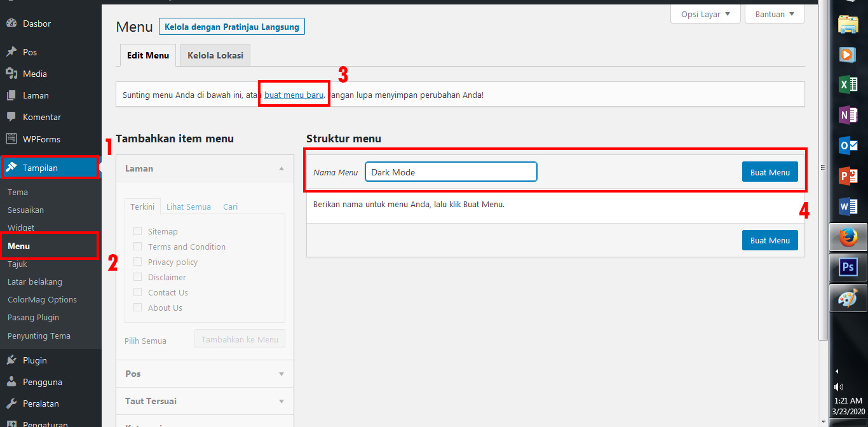Click the Pengguna user icon
The height and width of the screenshot is (427, 868).
pyautogui.click(x=11, y=382)
